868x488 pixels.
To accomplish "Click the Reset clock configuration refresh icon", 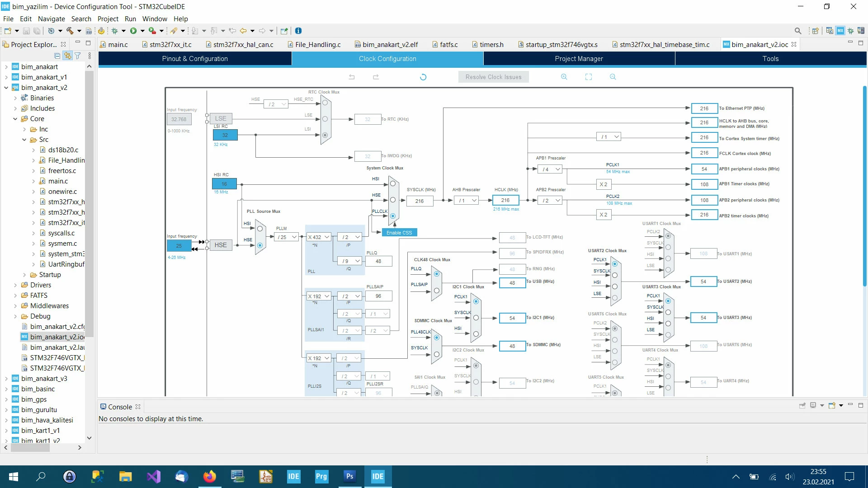I will pos(423,77).
